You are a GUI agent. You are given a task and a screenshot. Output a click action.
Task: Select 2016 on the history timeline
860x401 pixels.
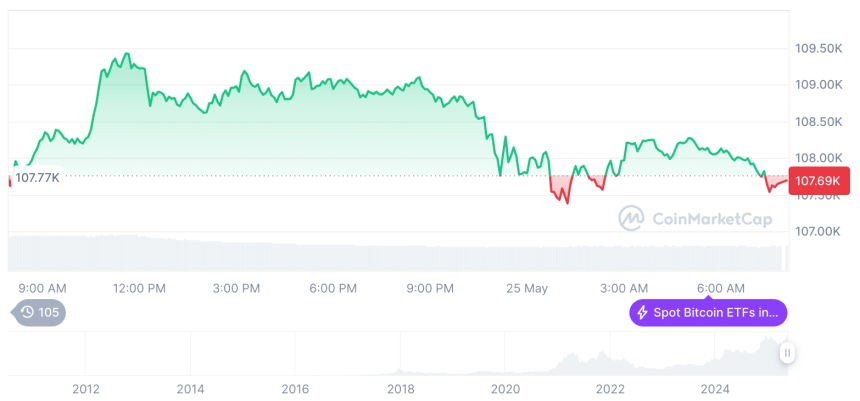[295, 388]
